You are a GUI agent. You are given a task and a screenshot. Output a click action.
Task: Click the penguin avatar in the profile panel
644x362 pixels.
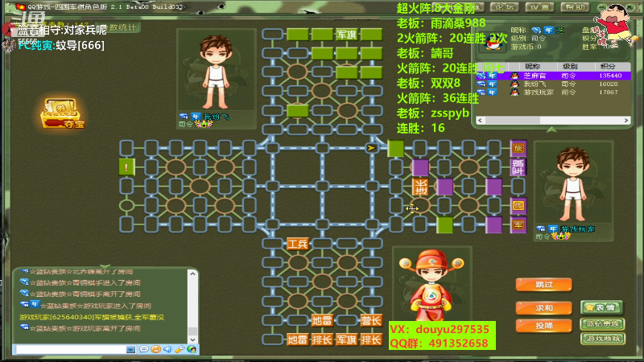click(493, 42)
